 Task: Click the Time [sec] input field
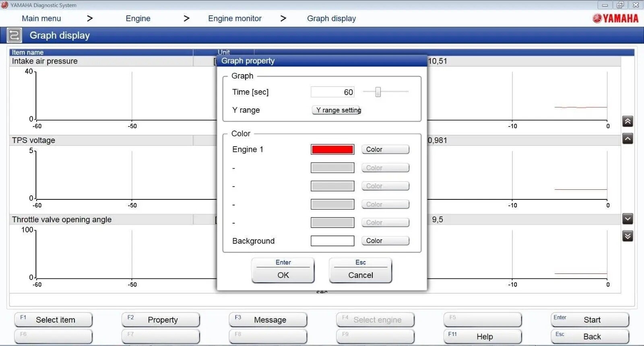coord(332,92)
